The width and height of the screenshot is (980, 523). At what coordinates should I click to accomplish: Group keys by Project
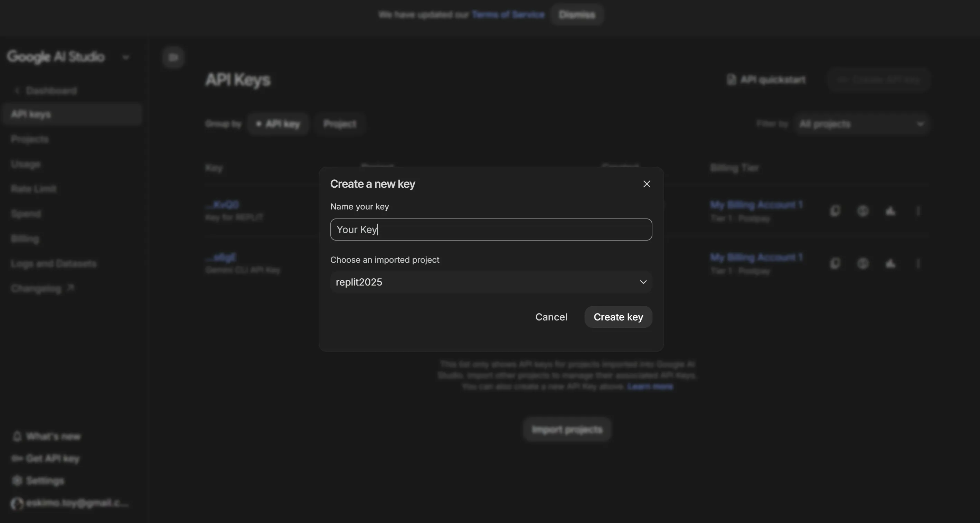(340, 124)
